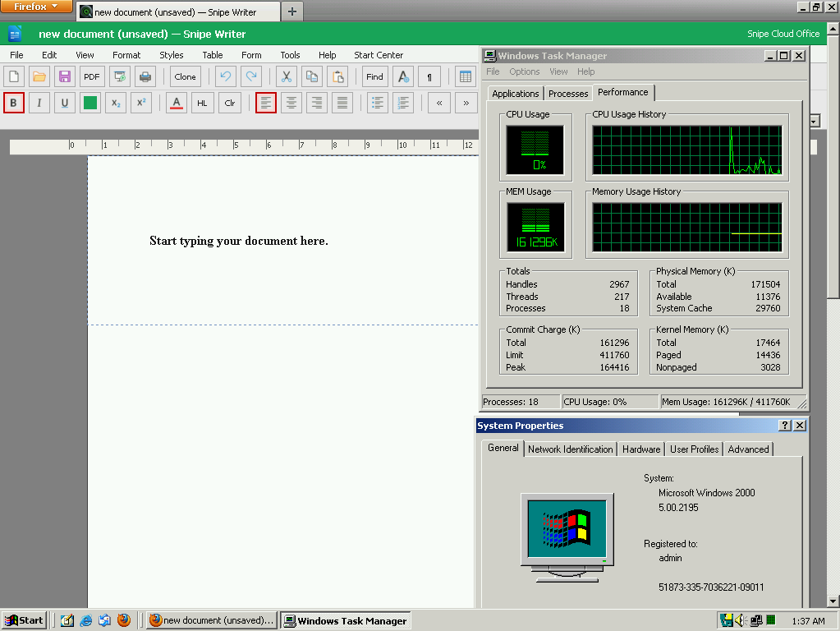The height and width of the screenshot is (631, 840).
Task: Click the 1:37 AM taskbar clock
Action: pyautogui.click(x=808, y=621)
